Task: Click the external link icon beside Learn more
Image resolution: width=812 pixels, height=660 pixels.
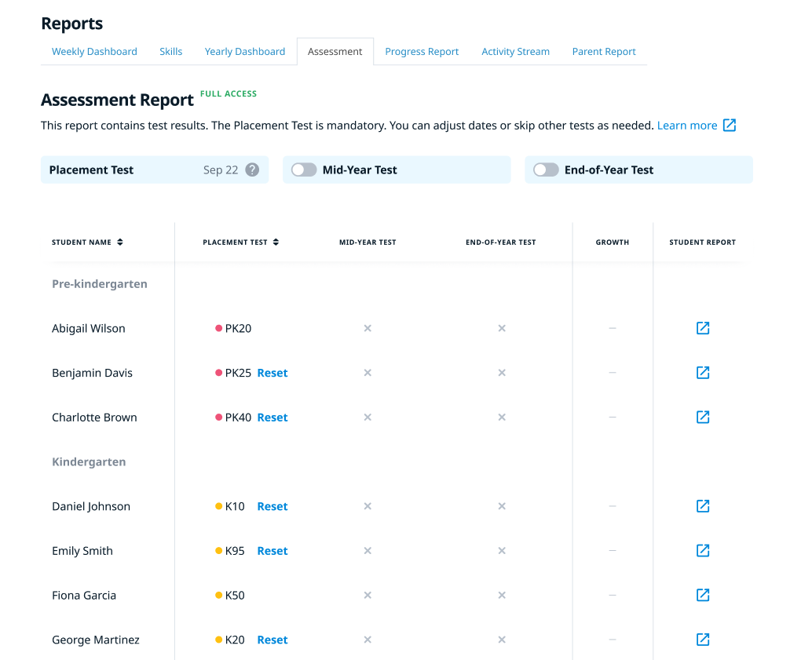Action: 730,126
